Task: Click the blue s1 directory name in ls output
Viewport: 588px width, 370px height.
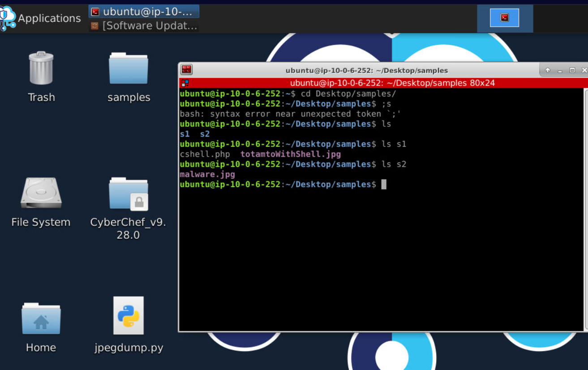Action: click(x=185, y=134)
